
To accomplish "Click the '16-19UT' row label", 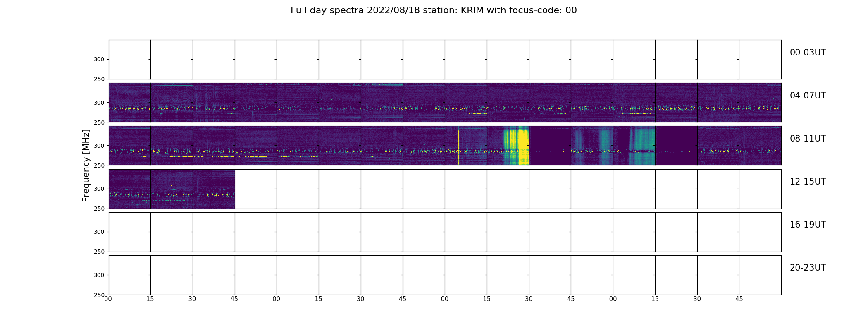I will [x=808, y=225].
